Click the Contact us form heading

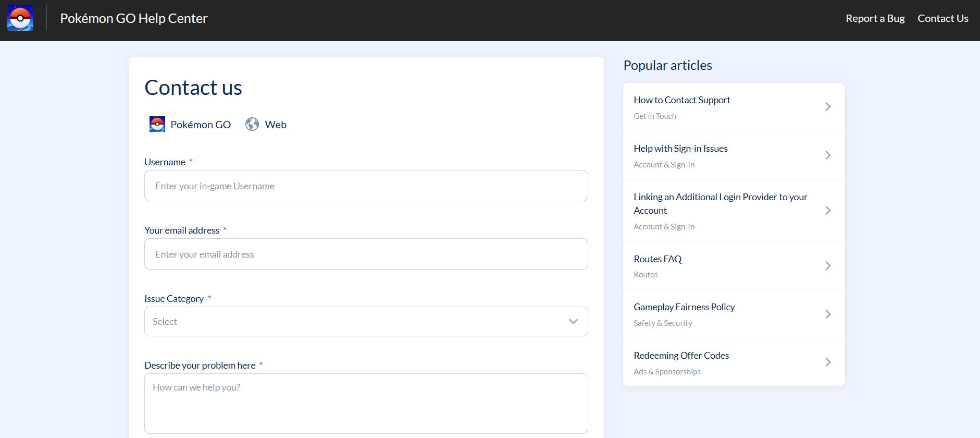[193, 88]
